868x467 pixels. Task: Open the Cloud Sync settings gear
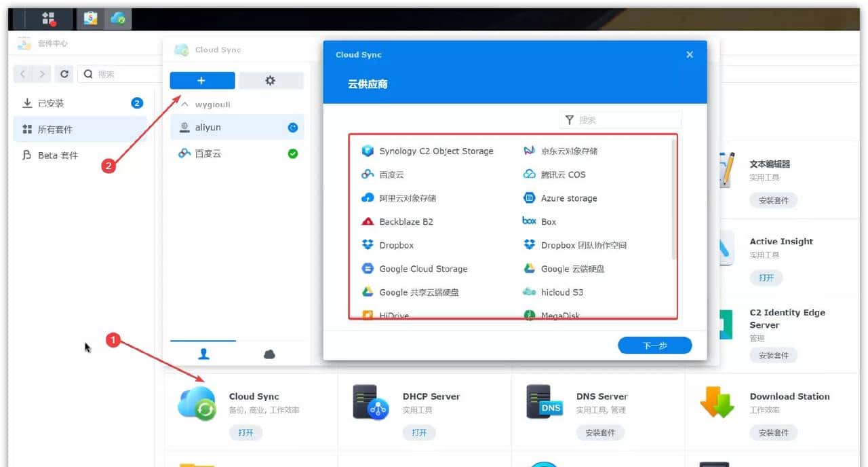[271, 80]
